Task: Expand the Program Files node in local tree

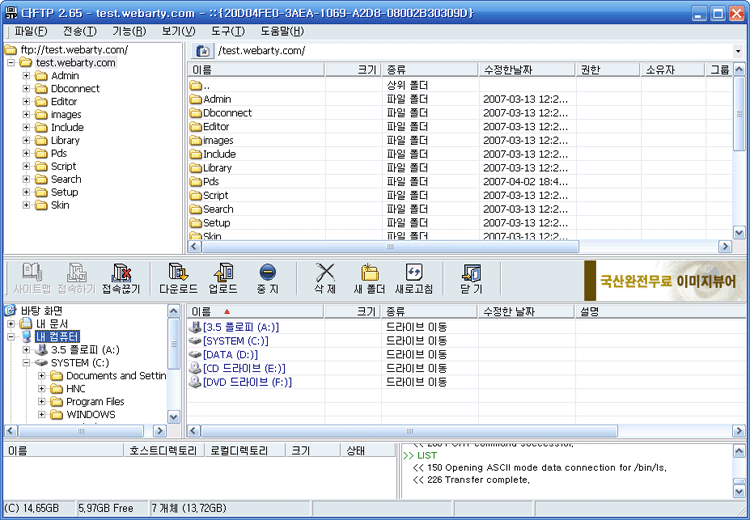Action: [x=43, y=402]
